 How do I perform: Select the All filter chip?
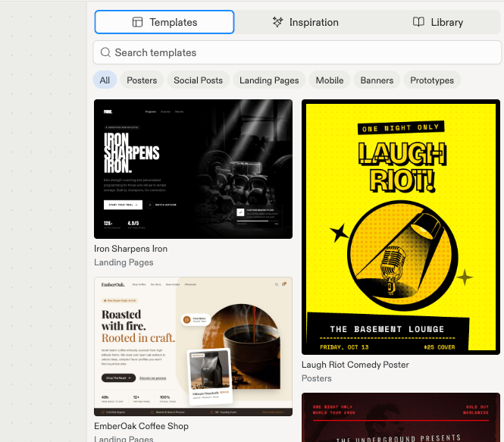coord(105,80)
